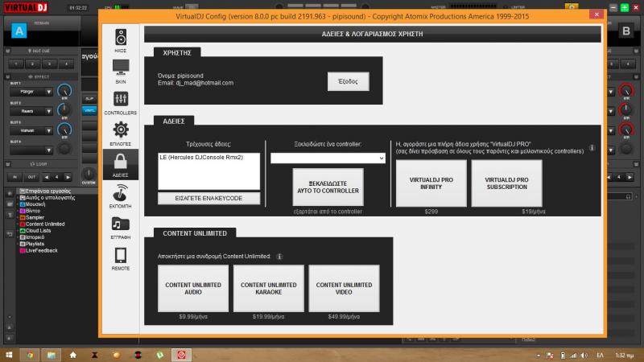Adjust the CUSTOM knob on deck A

pos(89,174)
